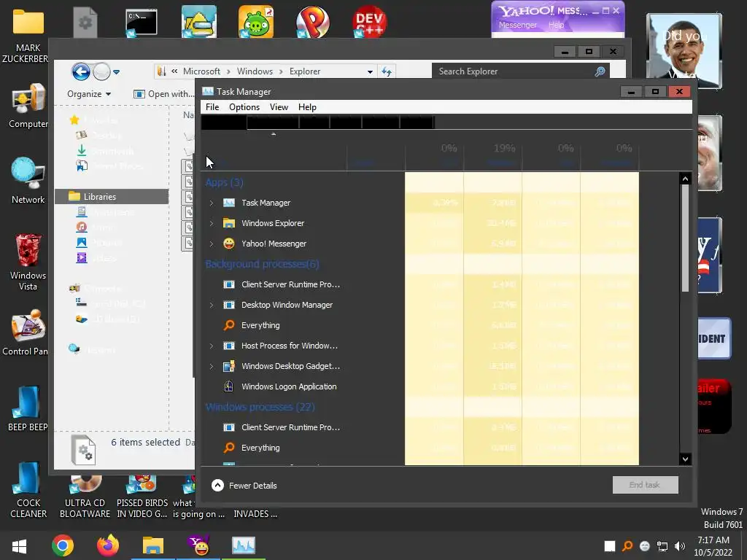
Task: Click Windows in the Explorer breadcrumb path
Action: (255, 71)
